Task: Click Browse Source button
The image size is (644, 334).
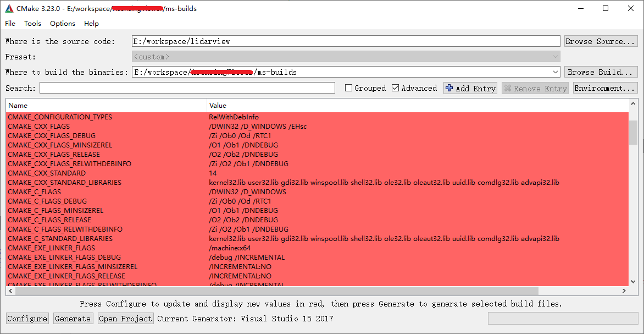Action: point(601,41)
